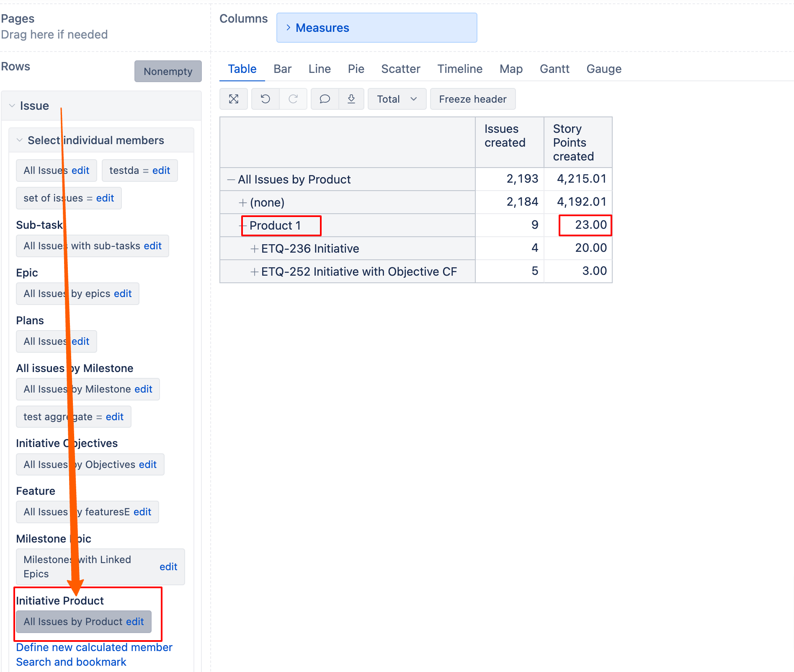Viewport: 794px width, 672px height.
Task: Toggle the Nonempty rows filter
Action: pos(168,71)
